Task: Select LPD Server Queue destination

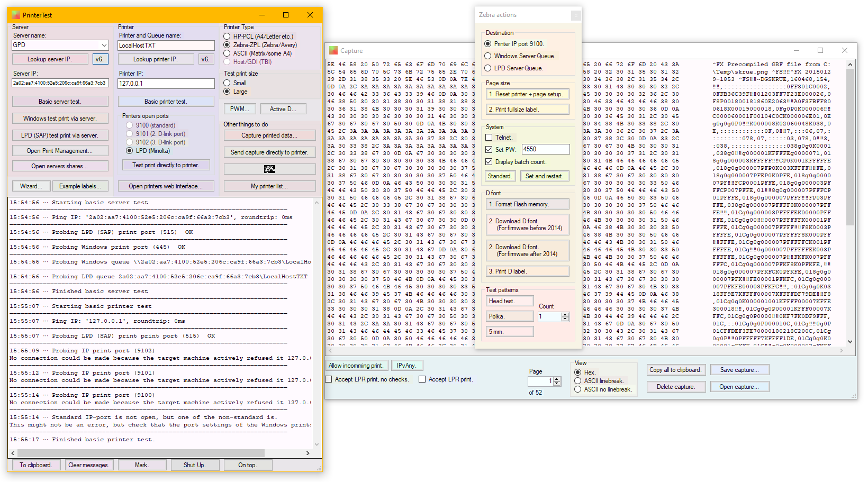Action: point(488,68)
